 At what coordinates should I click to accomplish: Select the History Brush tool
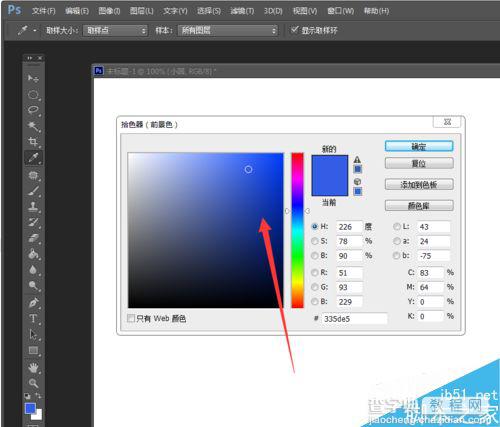click(x=33, y=222)
